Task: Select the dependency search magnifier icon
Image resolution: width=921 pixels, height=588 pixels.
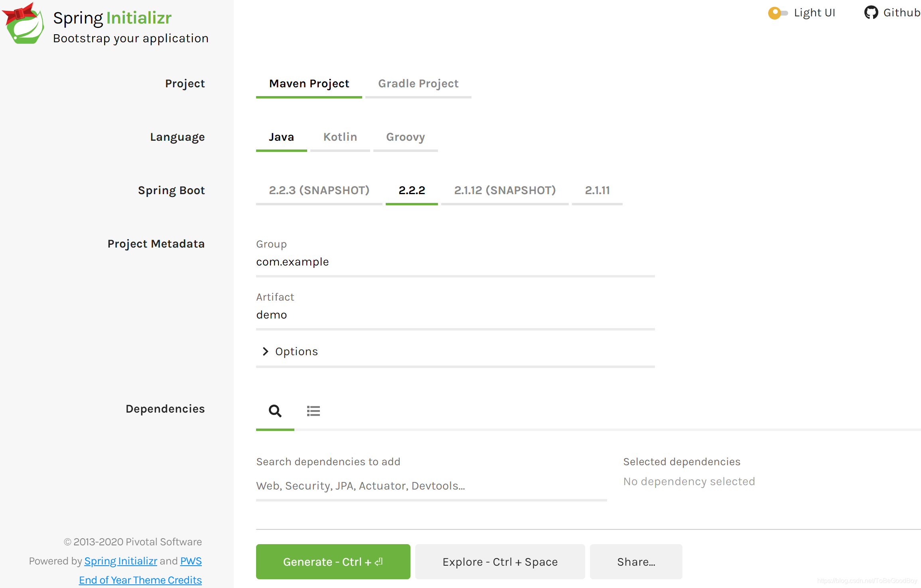Action: click(275, 411)
